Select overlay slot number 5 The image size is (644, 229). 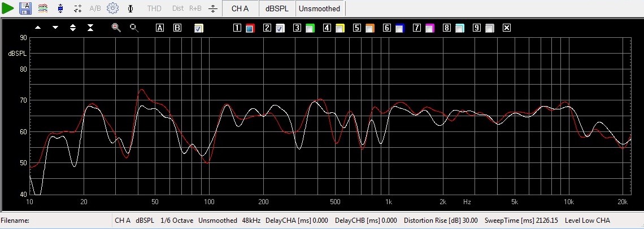357,28
